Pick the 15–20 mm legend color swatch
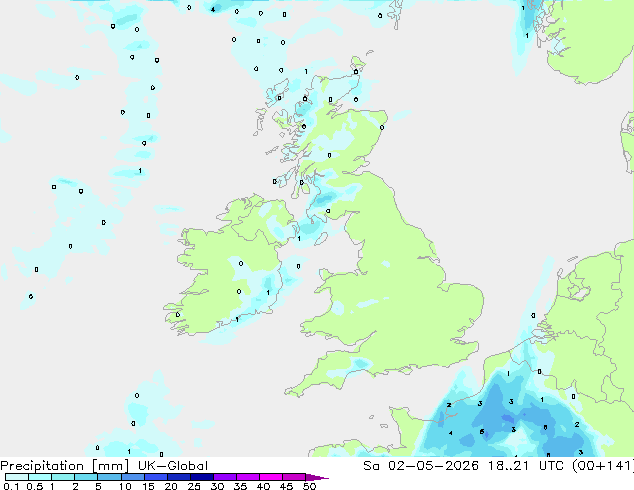Viewport: 634px width, 490px height. [x=155, y=477]
